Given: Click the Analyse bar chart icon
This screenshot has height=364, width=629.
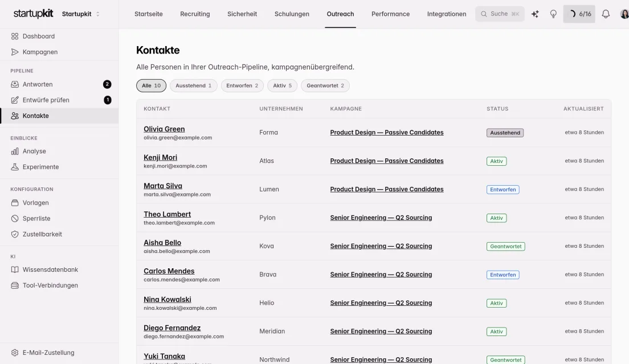Looking at the screenshot, I should tap(15, 151).
